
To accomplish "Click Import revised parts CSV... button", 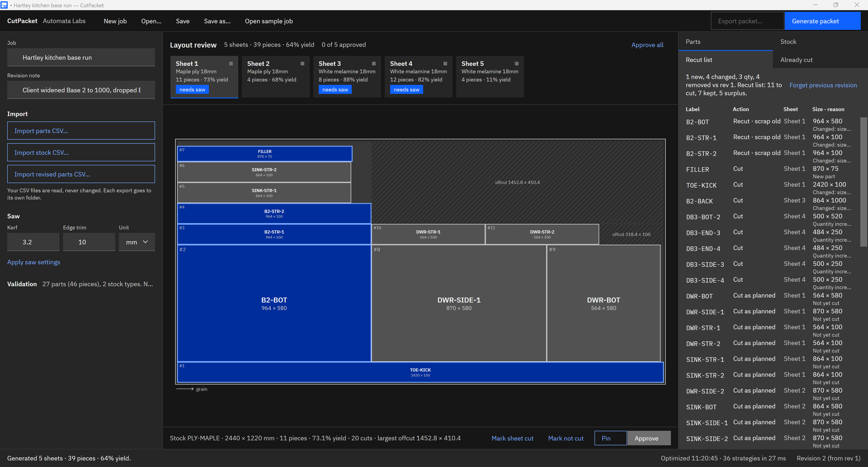I will [81, 174].
